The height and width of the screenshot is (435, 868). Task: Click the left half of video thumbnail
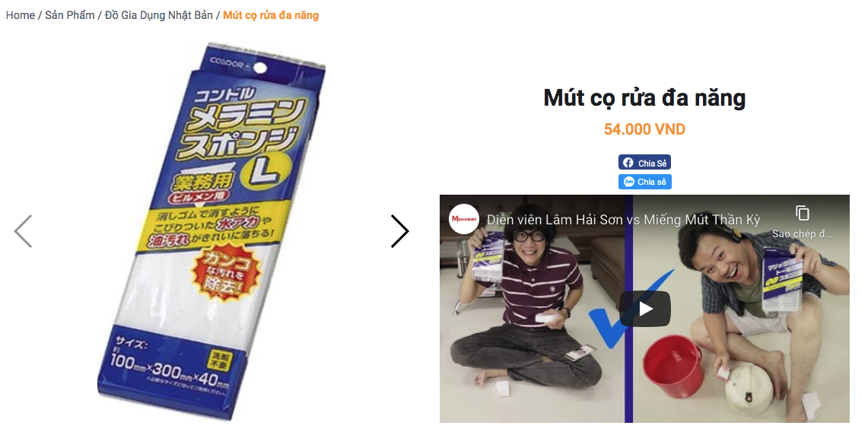pos(533,308)
